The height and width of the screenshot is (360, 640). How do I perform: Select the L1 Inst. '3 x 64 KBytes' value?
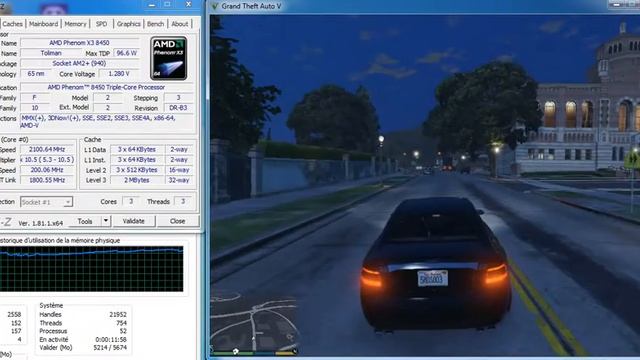(137, 160)
